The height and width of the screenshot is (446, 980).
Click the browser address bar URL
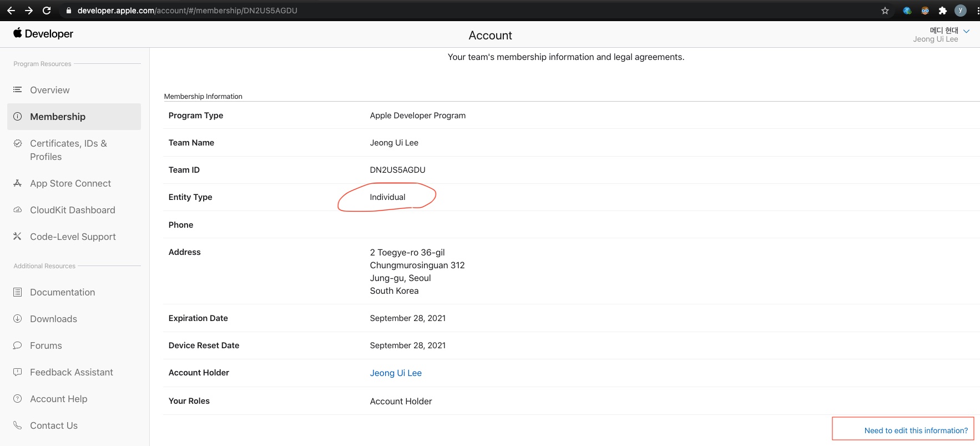188,11
